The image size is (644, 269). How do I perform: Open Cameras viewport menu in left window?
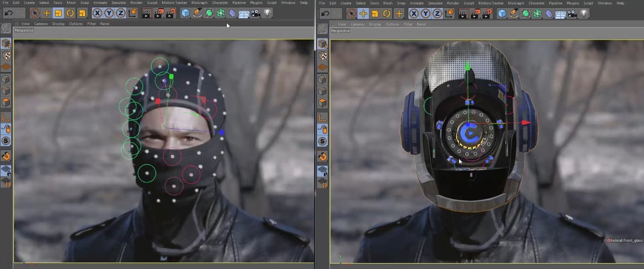click(x=41, y=24)
